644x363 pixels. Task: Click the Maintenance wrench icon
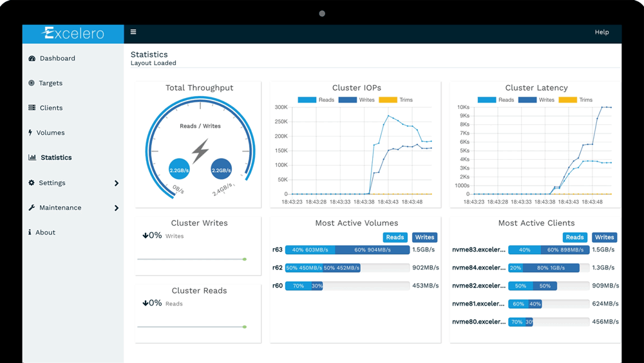coord(32,208)
